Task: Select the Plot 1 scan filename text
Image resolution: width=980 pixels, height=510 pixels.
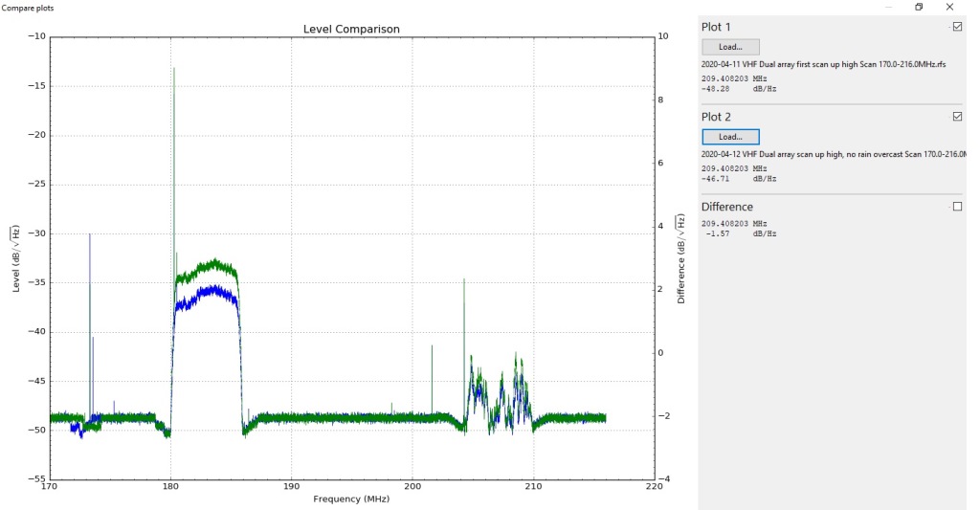Action: pos(823,64)
